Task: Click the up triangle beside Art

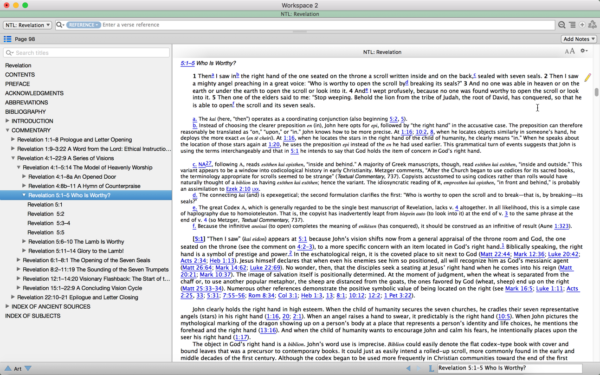Action: [x=8, y=368]
